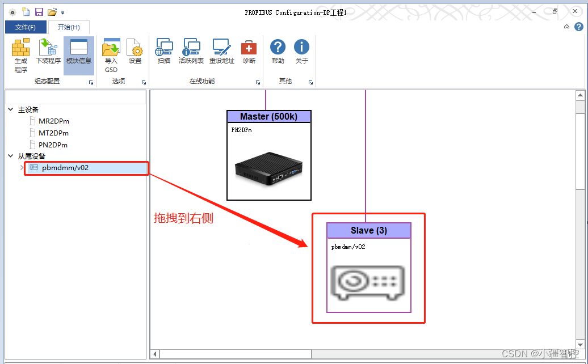Switch to the Start (开始) tab
Screen dimensions: 588x364
tap(69, 27)
